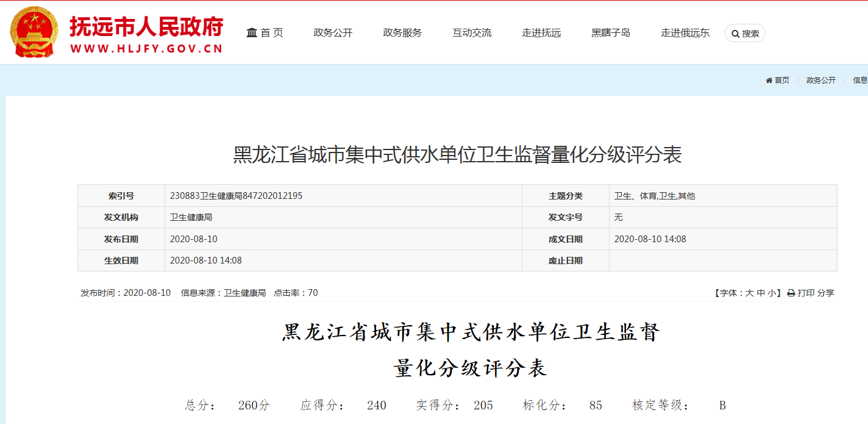Image resolution: width=868 pixels, height=424 pixels.
Task: Click the 首页 building icon in navigation
Action: [x=252, y=33]
